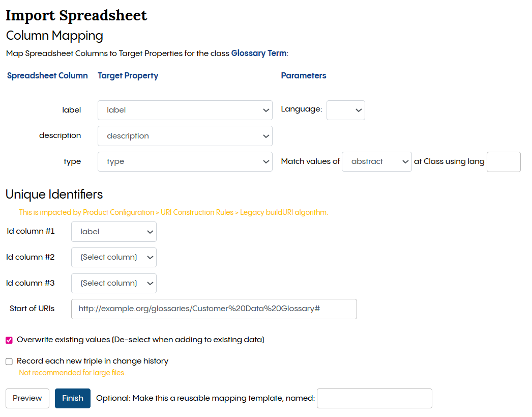
Task: Open the type Target Property dropdown
Action: [185, 161]
